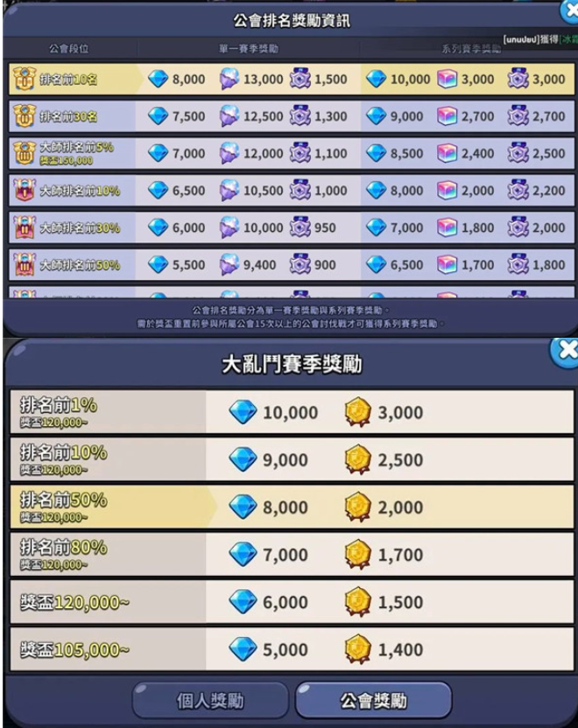The width and height of the screenshot is (578, 728).
Task: Click the chest icon for 排名前30名
Action: coord(24,116)
